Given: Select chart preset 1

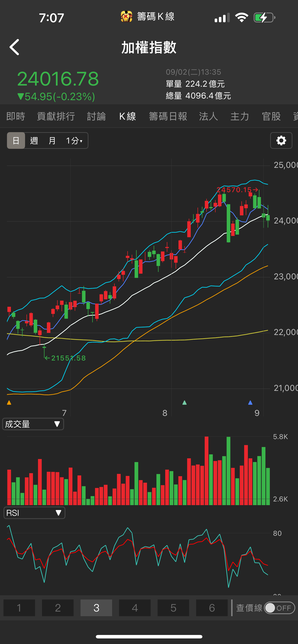Looking at the screenshot, I should (x=19, y=608).
